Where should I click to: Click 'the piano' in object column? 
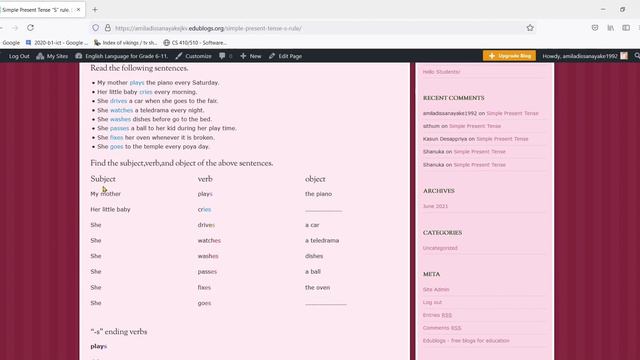point(318,194)
